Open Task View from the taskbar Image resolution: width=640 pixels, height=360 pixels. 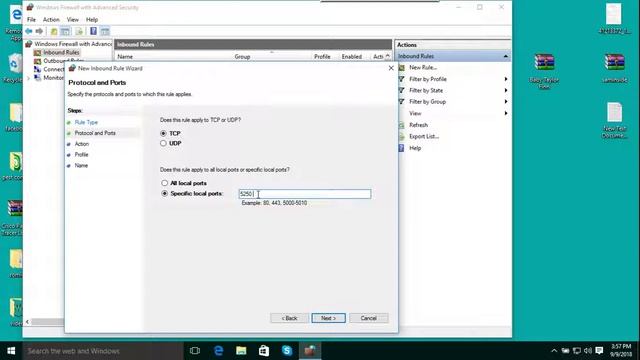(195, 351)
